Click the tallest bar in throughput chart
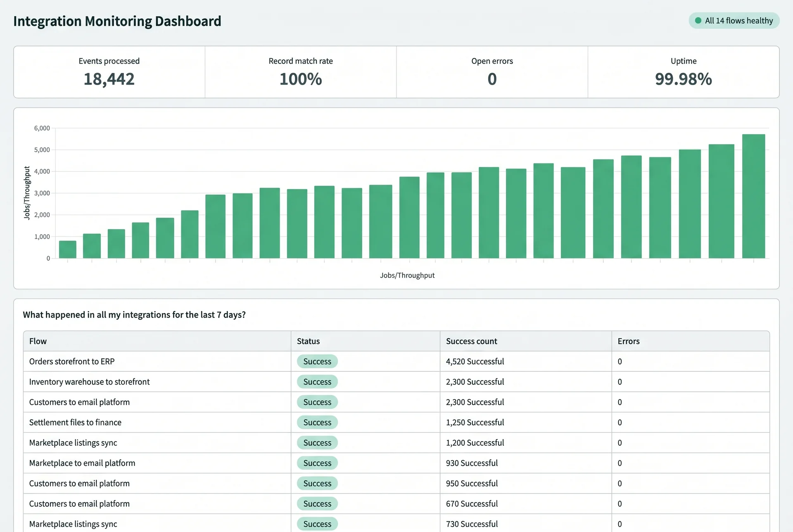This screenshot has width=793, height=532. [x=753, y=196]
